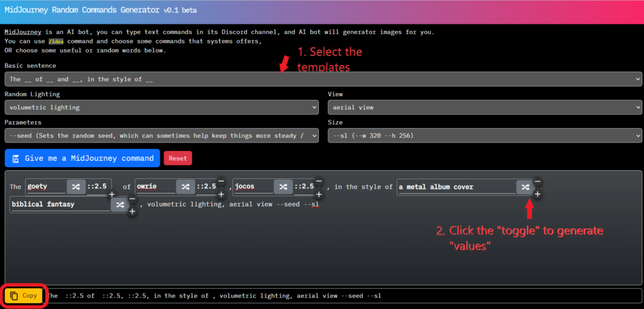
Task: Open the Basic sentence template dropdown
Action: [323, 79]
